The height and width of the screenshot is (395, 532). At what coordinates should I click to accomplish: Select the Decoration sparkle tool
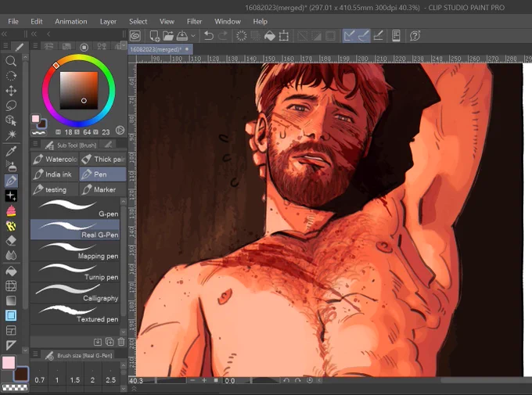pyautogui.click(x=11, y=196)
